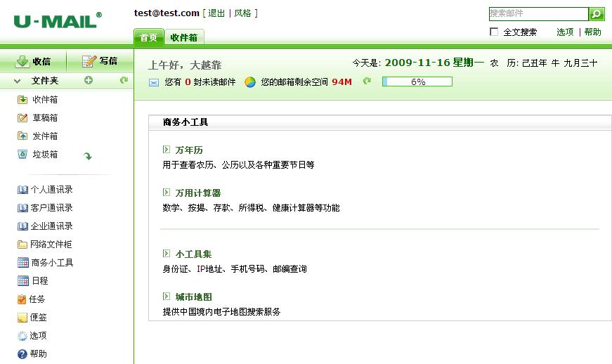The height and width of the screenshot is (364, 612).
Task: Click the drafts (草稿箱) folder icon
Action: point(22,118)
